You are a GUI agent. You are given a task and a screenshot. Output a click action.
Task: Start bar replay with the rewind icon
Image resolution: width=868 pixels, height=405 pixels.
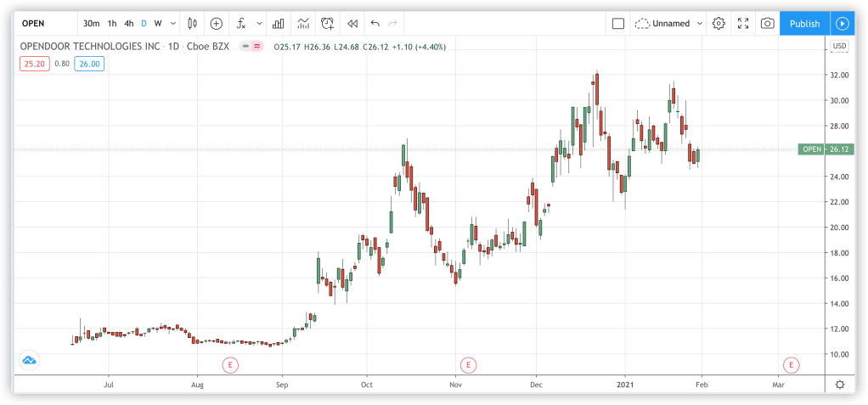(x=352, y=24)
